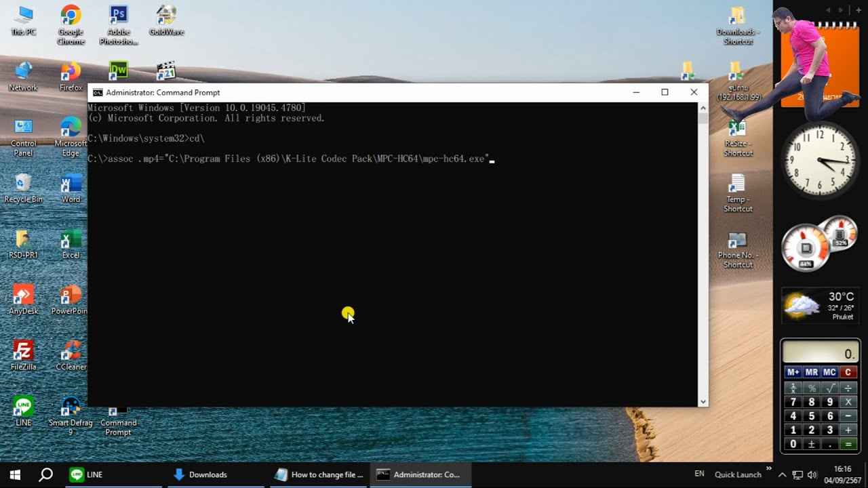Open Command Prompt title bar system menu icon

click(x=98, y=92)
